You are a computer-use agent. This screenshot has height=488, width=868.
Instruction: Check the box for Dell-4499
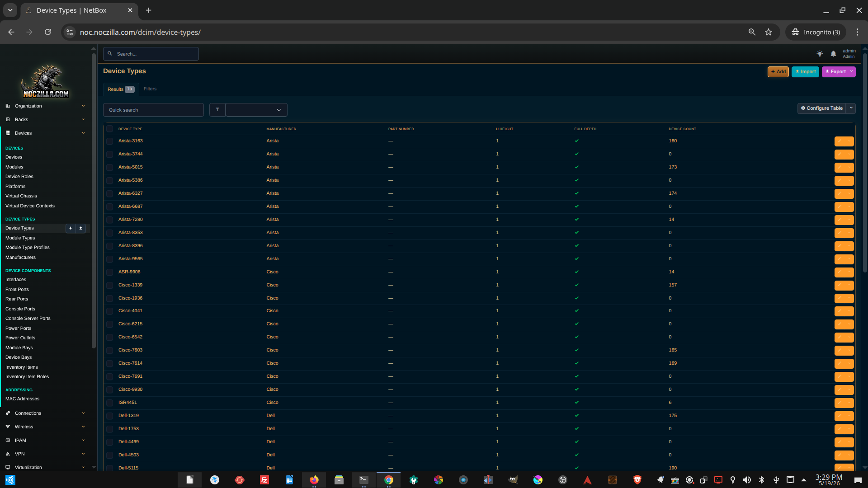110,442
